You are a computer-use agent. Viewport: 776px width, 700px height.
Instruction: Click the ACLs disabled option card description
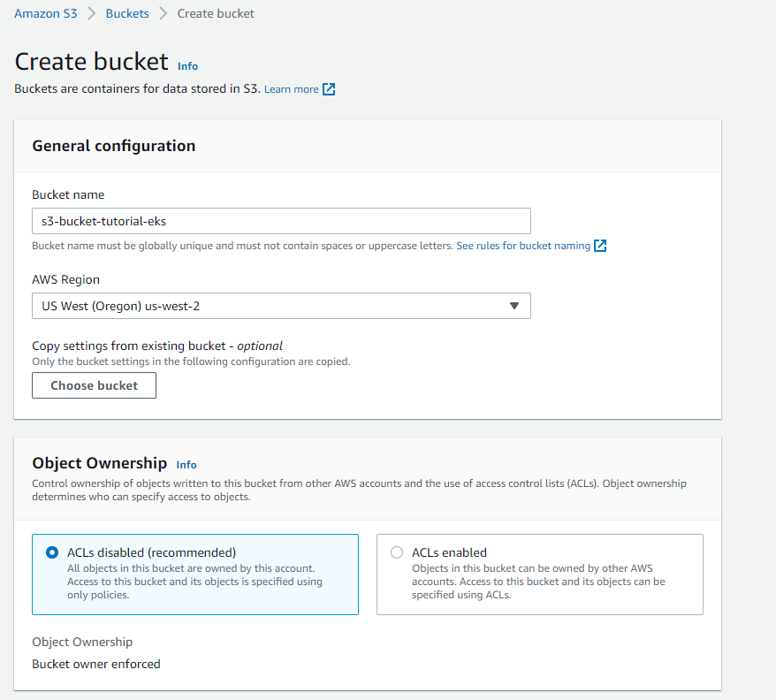point(194,582)
